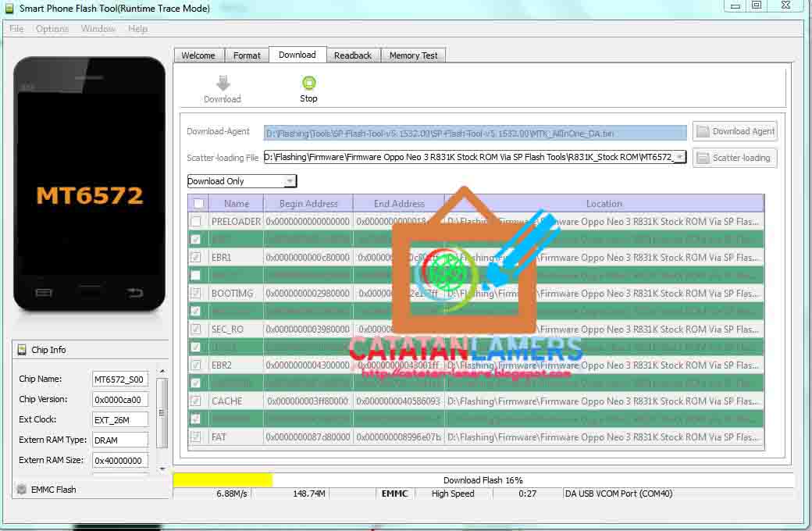Click the Download arrow icon
The height and width of the screenshot is (531, 812).
223,83
